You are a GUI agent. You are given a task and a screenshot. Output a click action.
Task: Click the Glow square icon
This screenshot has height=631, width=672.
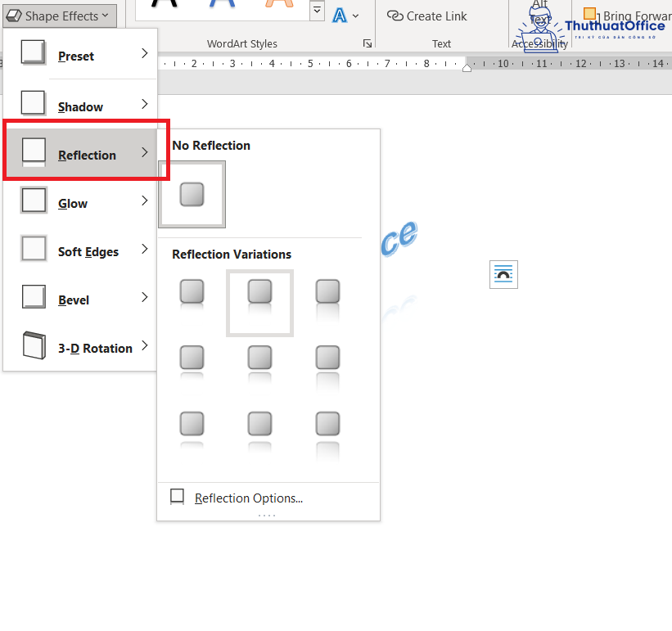coord(34,200)
